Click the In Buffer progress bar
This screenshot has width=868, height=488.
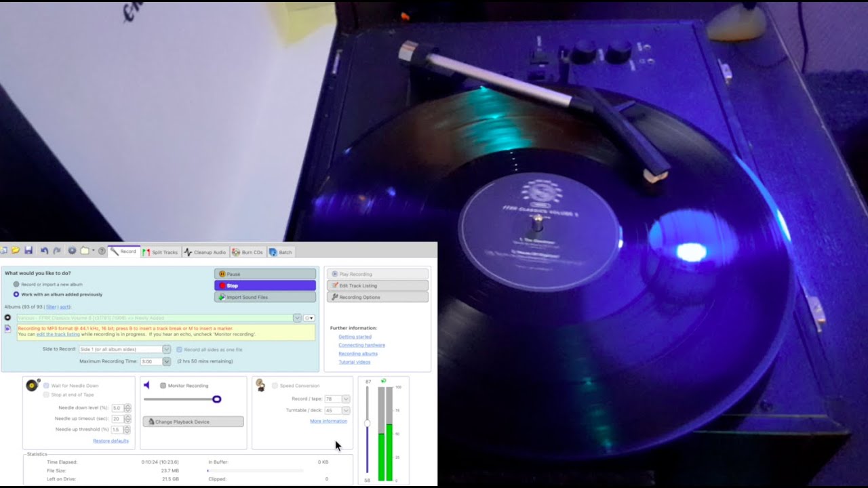255,470
